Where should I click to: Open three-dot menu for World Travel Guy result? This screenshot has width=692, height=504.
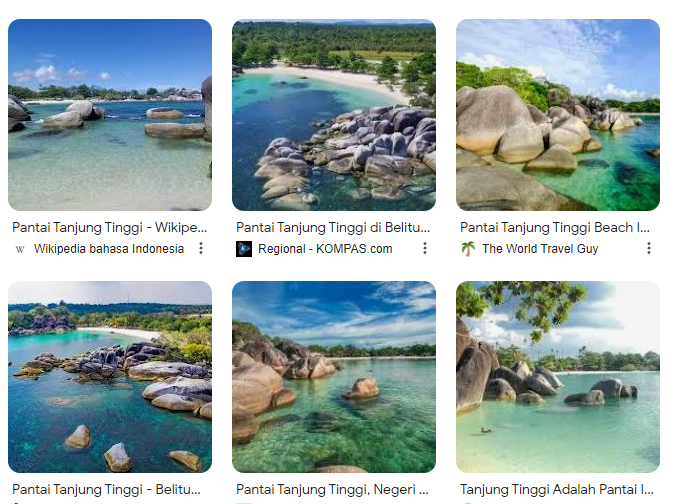(x=649, y=248)
